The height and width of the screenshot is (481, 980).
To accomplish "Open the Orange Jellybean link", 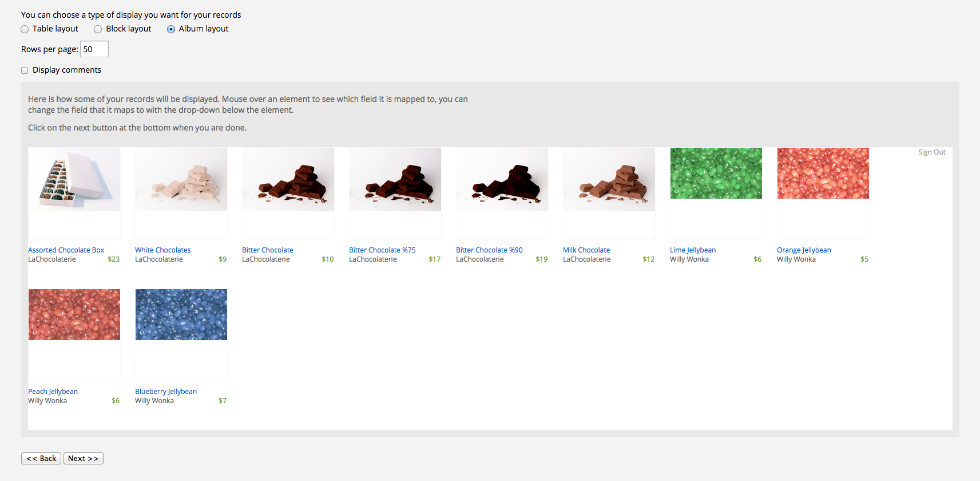I will 804,250.
